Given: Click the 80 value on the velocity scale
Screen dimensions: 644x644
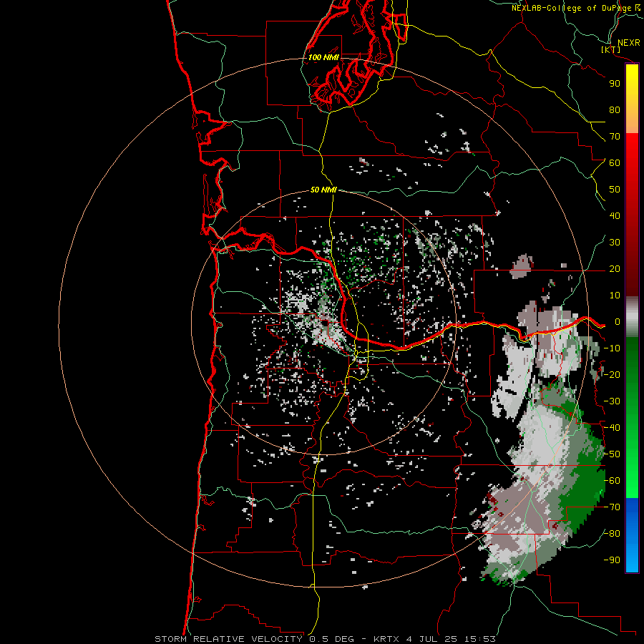Looking at the screenshot, I should (615, 110).
